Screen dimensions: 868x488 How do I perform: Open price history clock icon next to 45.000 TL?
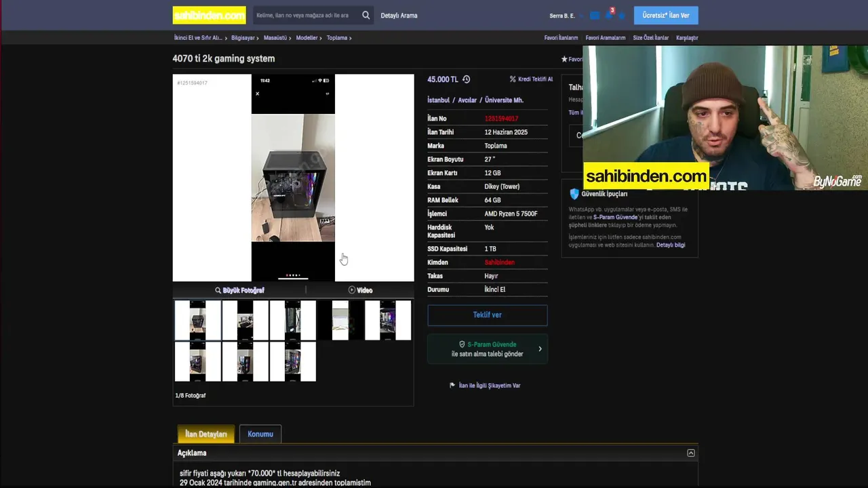point(466,79)
